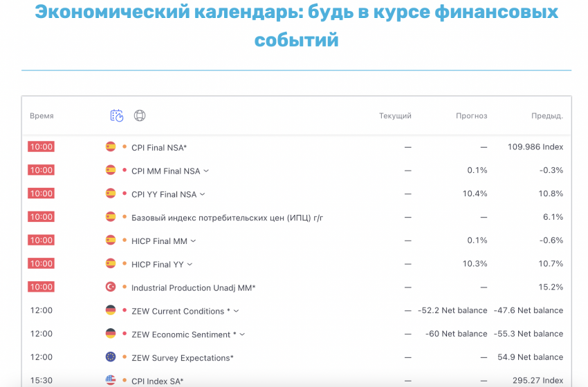This screenshot has width=588, height=387.
Task: Click the Время column header
Action: point(42,116)
